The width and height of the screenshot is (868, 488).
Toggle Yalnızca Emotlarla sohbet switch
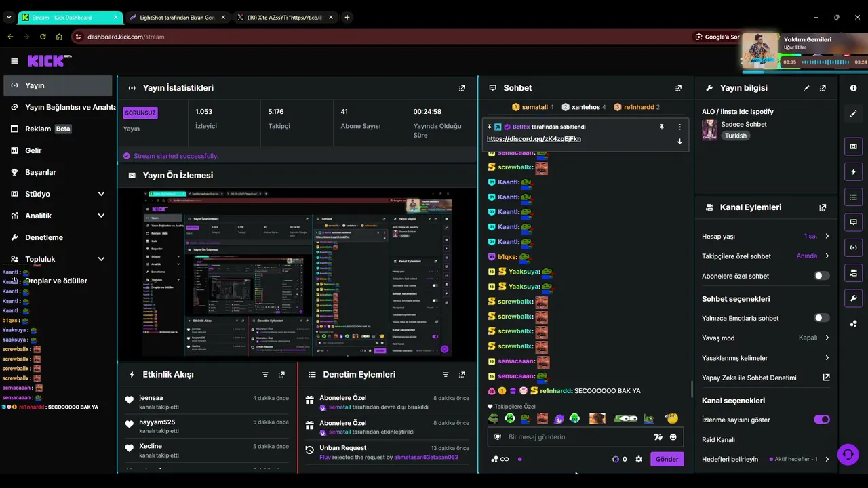[821, 318]
